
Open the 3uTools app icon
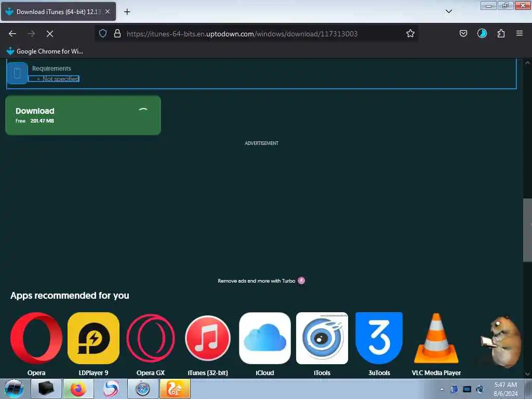coord(379,338)
